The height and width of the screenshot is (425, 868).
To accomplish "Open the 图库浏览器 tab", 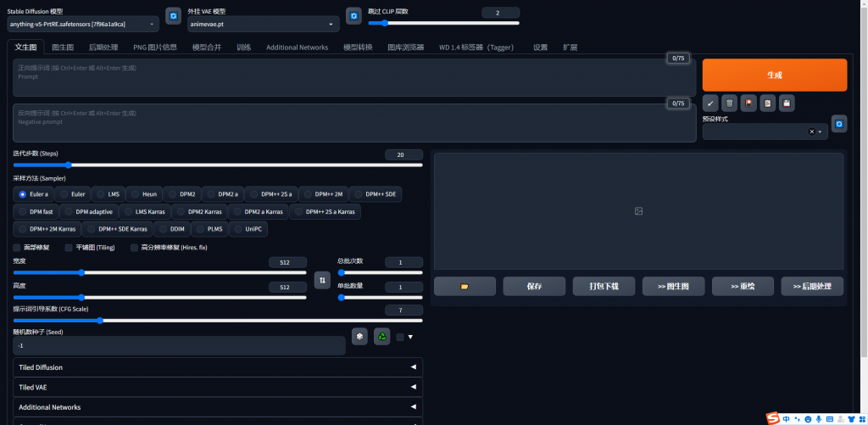I will click(x=406, y=48).
